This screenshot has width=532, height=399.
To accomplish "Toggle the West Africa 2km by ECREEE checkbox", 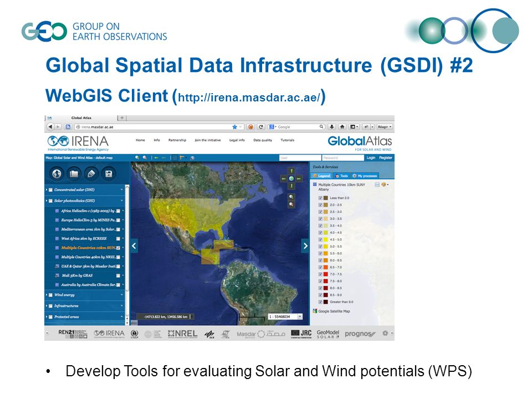I will [x=118, y=239].
